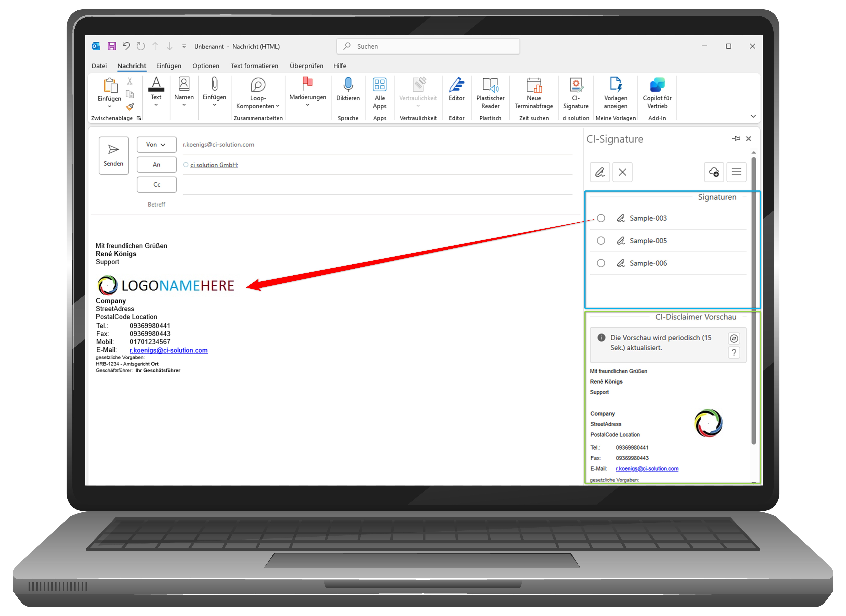Open the hamburger menu in CI-Signature panel
Screen dimensions: 846x616
pyautogui.click(x=736, y=172)
